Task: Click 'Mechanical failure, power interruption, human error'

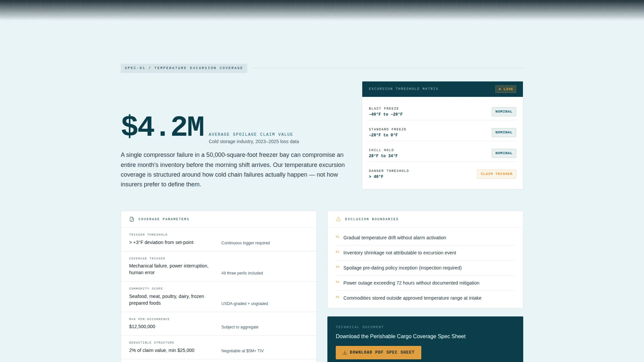Action: point(169,269)
